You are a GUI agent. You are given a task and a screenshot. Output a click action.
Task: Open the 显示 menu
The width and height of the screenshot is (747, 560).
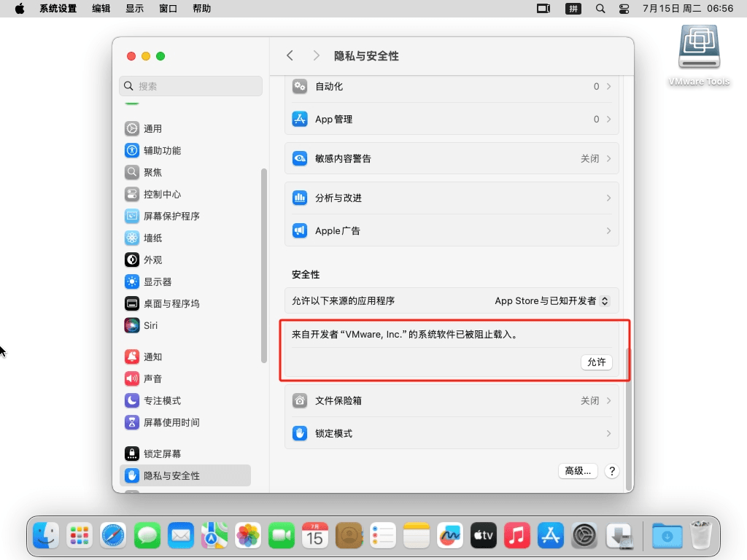click(x=134, y=9)
